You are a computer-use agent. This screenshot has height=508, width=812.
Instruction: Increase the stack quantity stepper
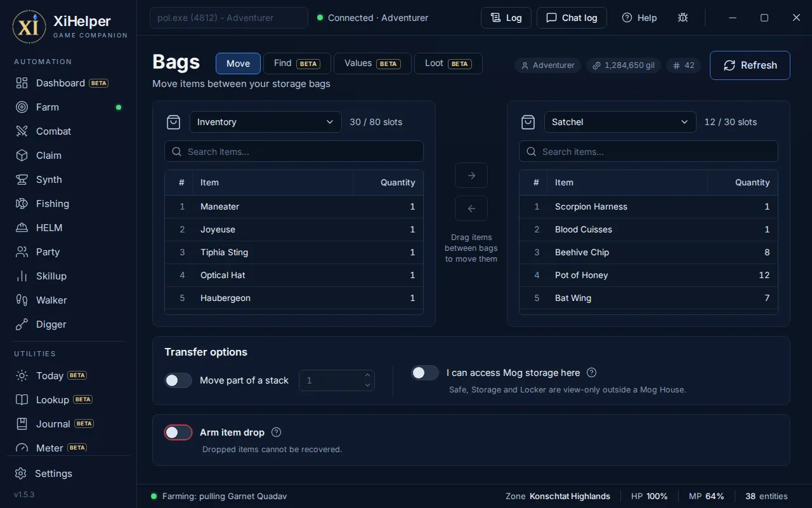click(367, 375)
